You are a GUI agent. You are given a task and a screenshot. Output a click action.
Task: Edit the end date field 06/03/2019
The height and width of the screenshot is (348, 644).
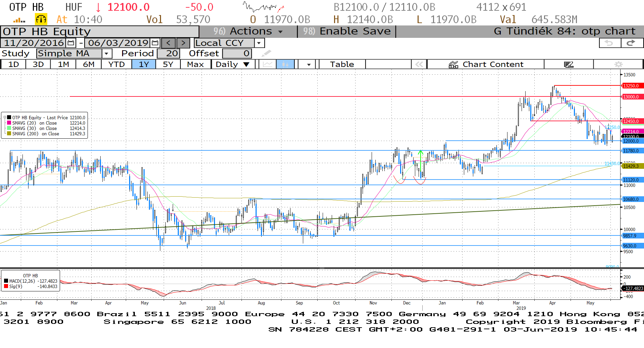[118, 43]
